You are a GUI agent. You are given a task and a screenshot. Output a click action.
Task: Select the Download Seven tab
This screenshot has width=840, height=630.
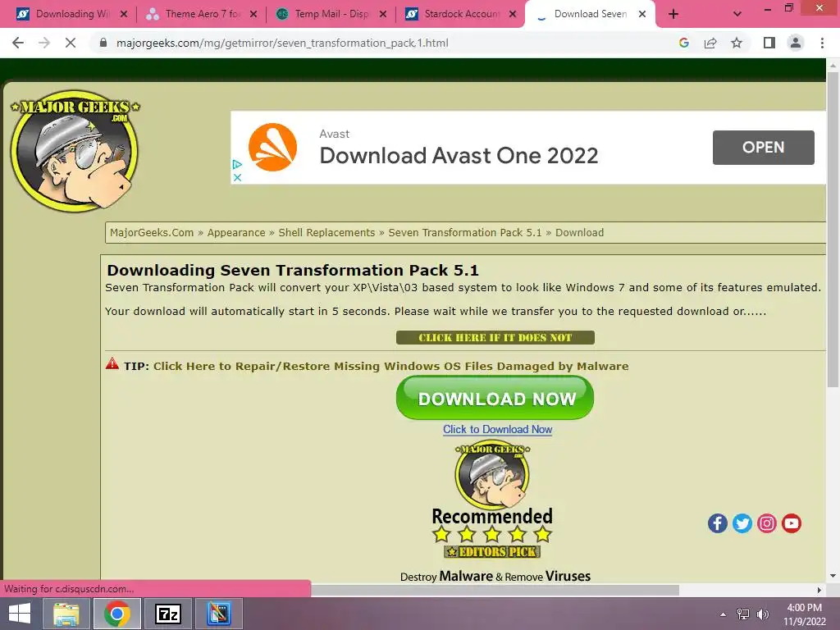pos(590,14)
